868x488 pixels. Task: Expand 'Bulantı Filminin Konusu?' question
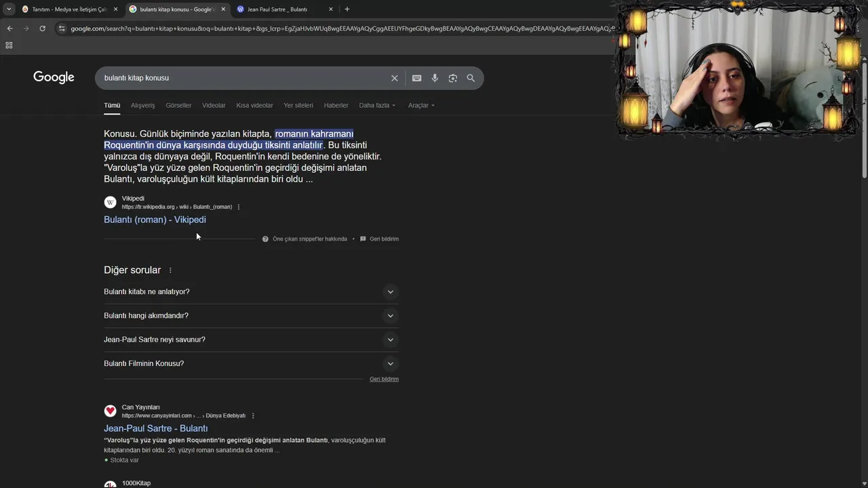251,364
